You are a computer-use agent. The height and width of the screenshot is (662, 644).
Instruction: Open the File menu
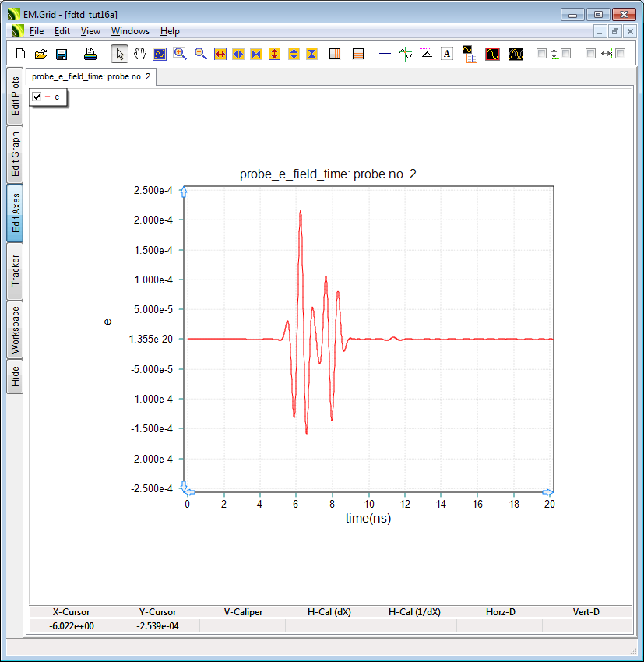[x=37, y=31]
